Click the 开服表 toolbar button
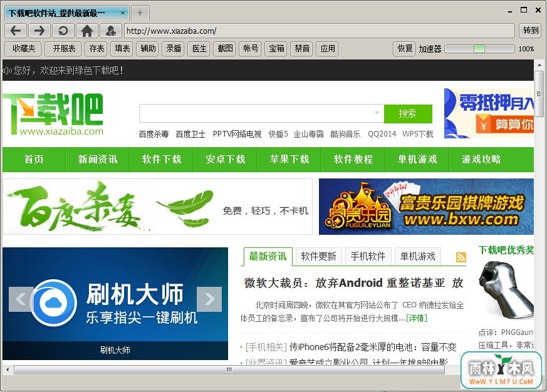Viewport: 547px width, 392px height. (x=63, y=48)
